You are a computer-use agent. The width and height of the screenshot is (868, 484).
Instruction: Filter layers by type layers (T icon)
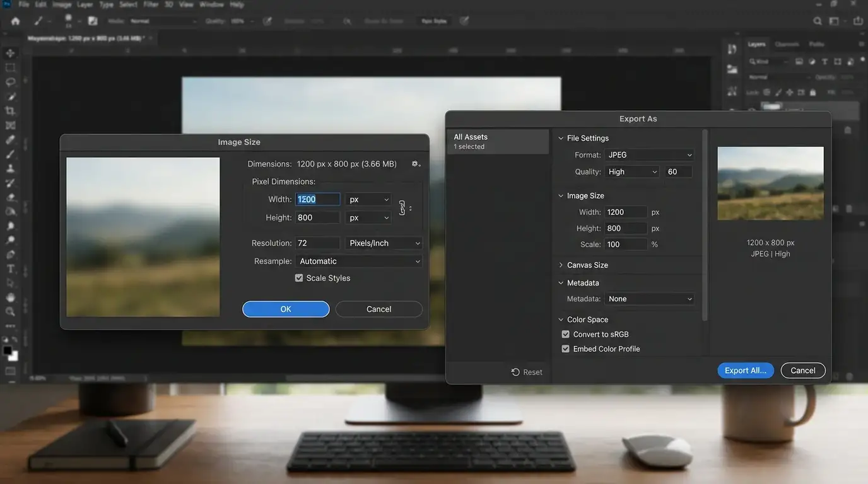point(825,62)
